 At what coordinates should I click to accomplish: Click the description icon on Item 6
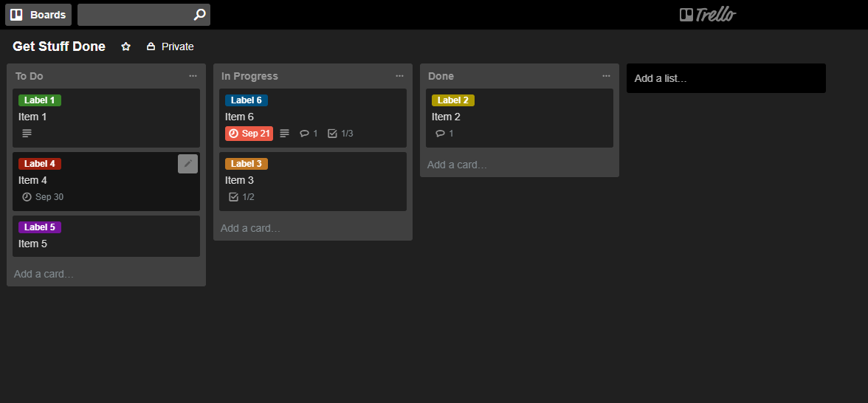coord(285,134)
